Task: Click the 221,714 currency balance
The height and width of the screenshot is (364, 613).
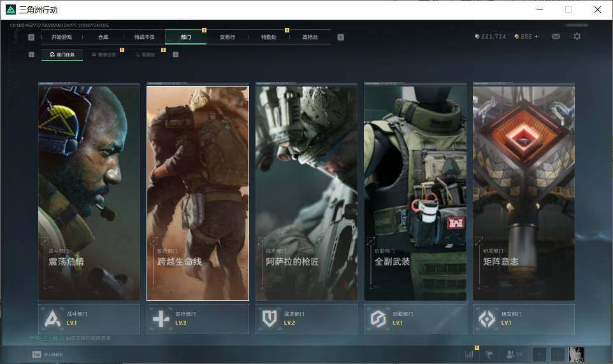Action: coord(493,36)
